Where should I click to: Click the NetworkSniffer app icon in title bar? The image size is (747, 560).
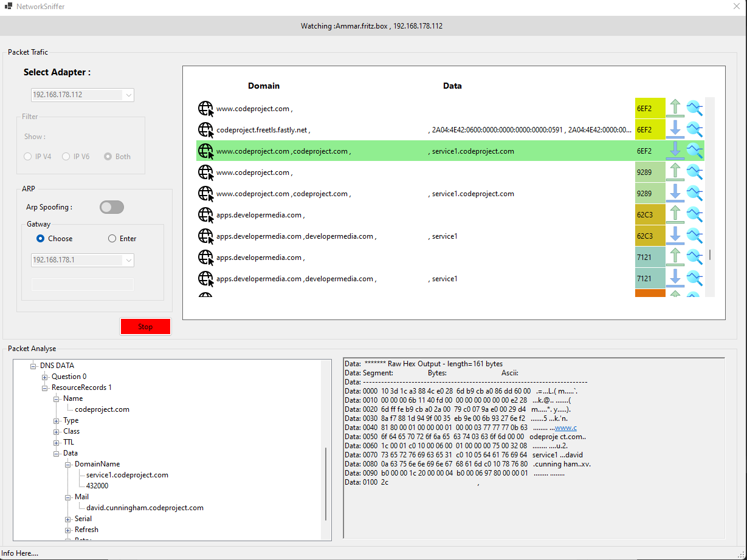pyautogui.click(x=9, y=7)
